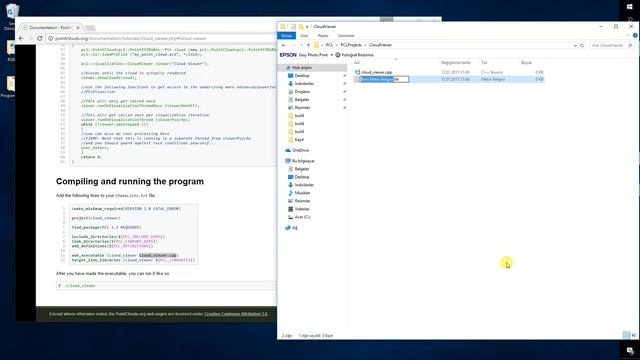This screenshot has height=360, width=640.
Task: Click PCLProjects in the address breadcrumb
Action: [x=351, y=45]
